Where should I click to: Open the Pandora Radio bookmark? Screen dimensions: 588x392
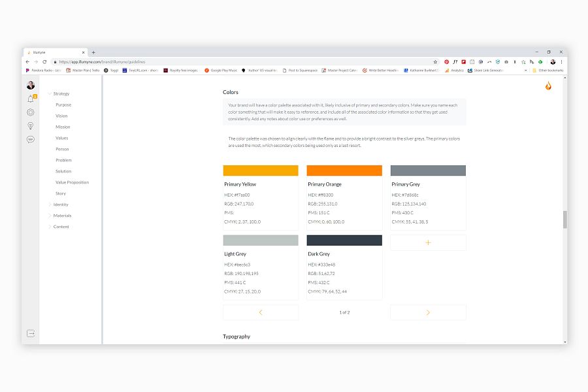click(43, 71)
